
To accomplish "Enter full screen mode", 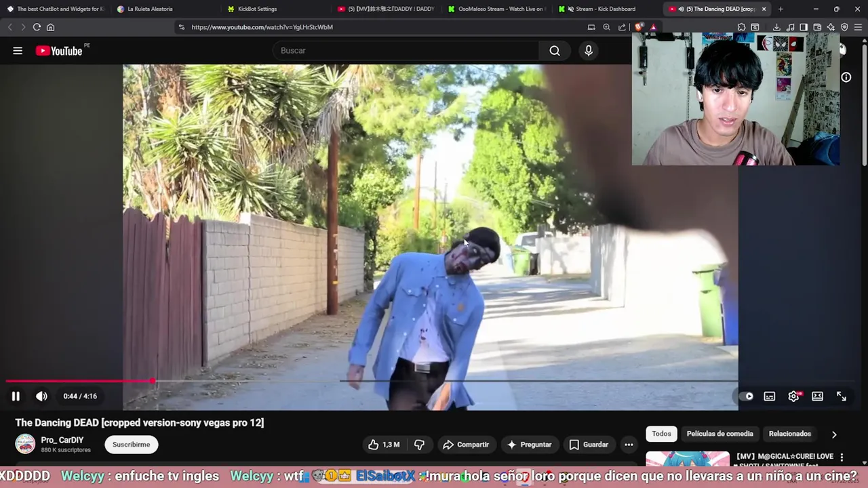I will tap(842, 396).
